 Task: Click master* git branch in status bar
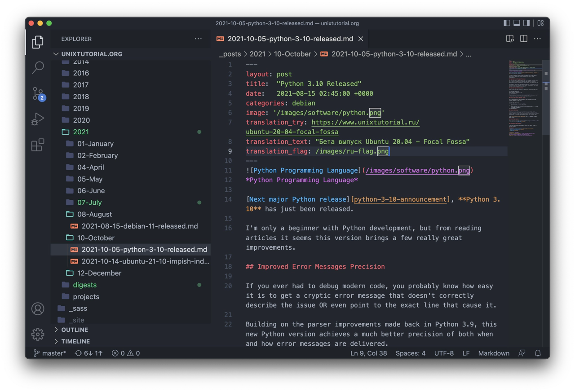point(50,353)
